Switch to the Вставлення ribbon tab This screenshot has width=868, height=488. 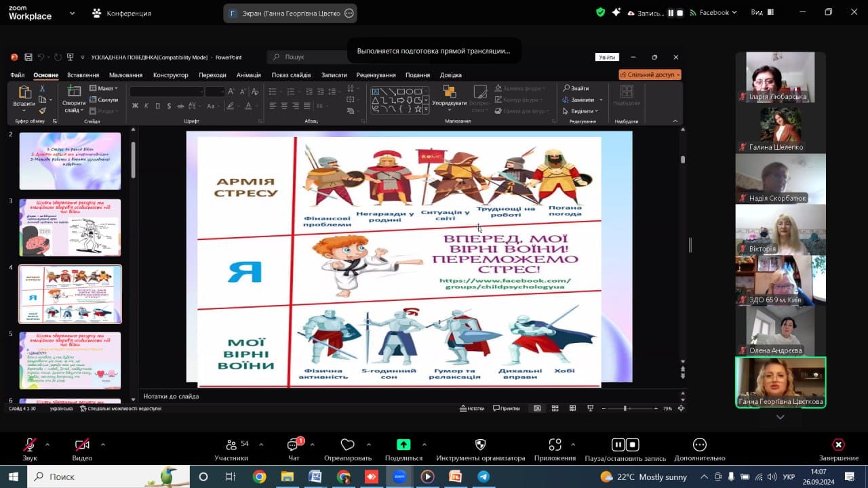point(83,75)
